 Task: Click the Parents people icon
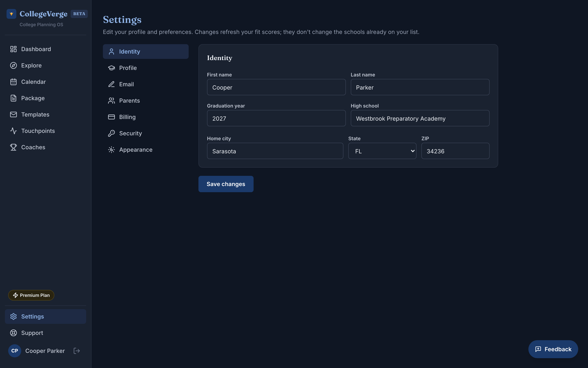(x=111, y=101)
